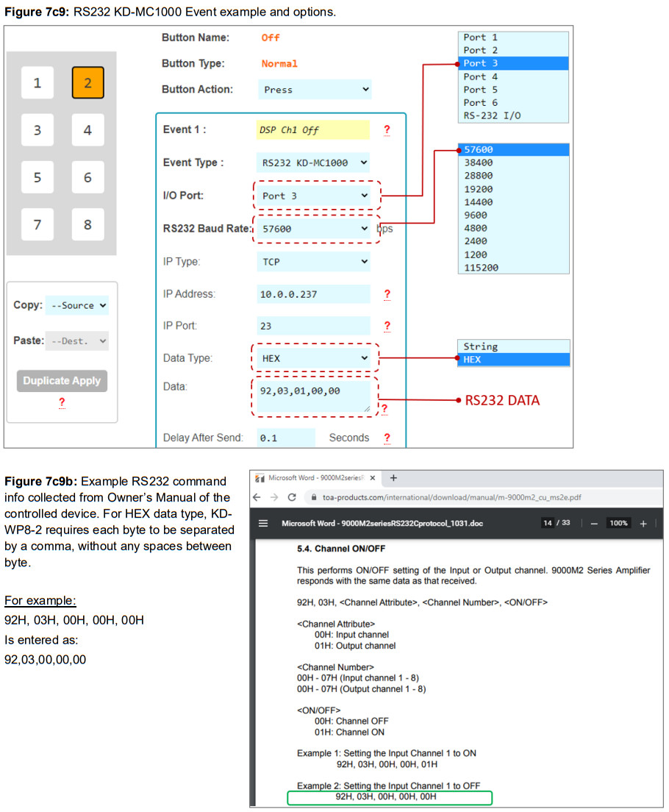Click the IP Port input field
This screenshot has height=812, width=669.
pyautogui.click(x=313, y=326)
